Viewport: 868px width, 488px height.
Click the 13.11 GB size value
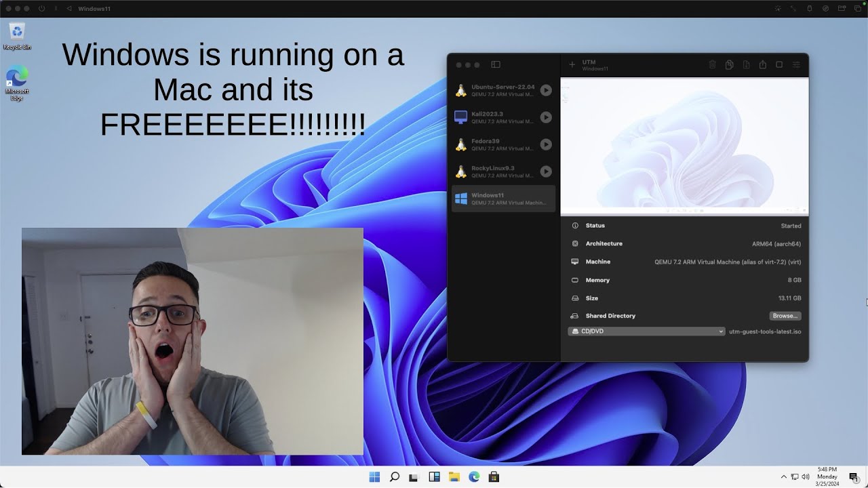[x=789, y=298]
